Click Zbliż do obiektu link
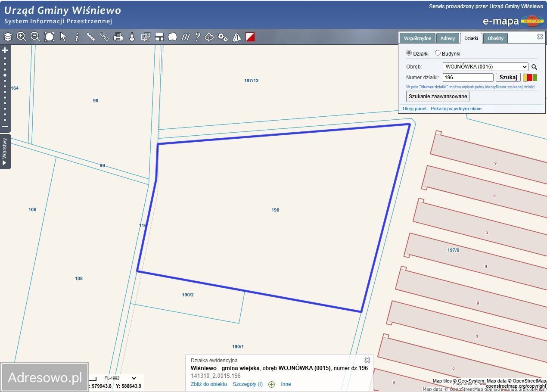This screenshot has width=547, height=392. (x=209, y=384)
